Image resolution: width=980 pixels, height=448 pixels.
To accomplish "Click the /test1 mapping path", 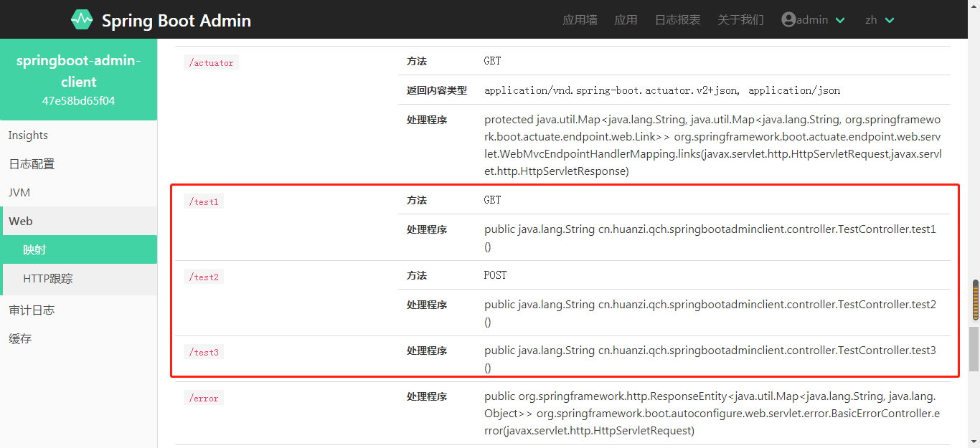I will [204, 201].
